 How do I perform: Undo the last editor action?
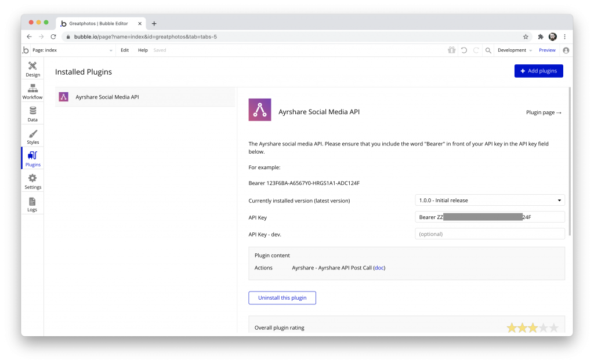464,50
